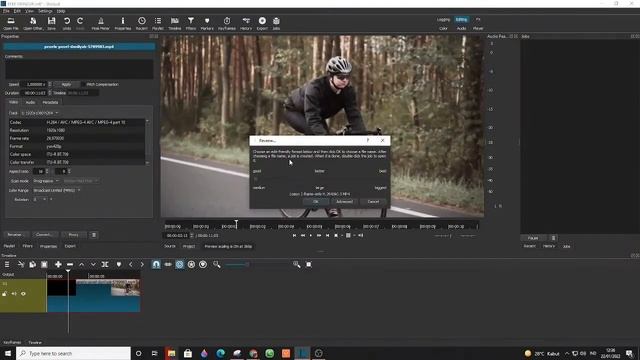Open History from the main toolbar
Viewport: 640px width, 360px height.
click(246, 23)
